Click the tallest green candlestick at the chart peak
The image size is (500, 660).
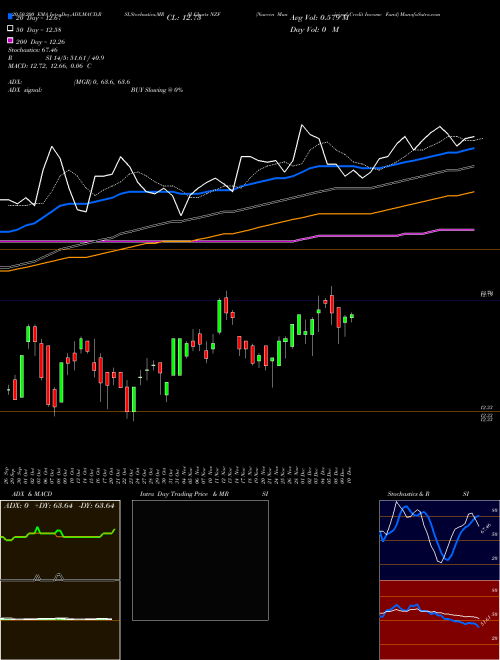[219, 316]
